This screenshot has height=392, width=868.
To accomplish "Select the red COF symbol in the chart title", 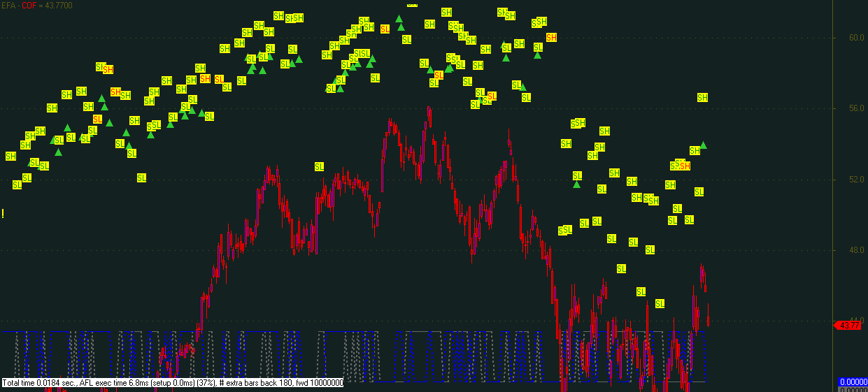I will click(x=29, y=5).
